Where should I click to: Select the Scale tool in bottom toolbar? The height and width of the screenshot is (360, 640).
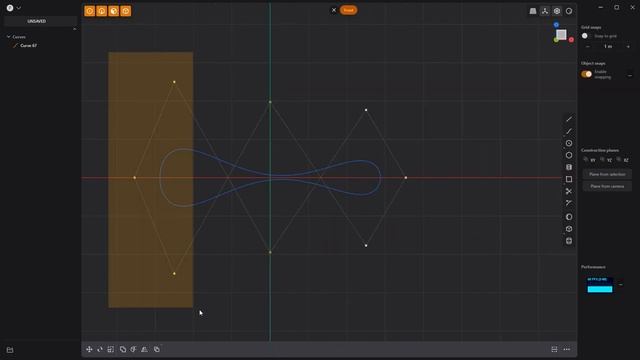pyautogui.click(x=111, y=349)
